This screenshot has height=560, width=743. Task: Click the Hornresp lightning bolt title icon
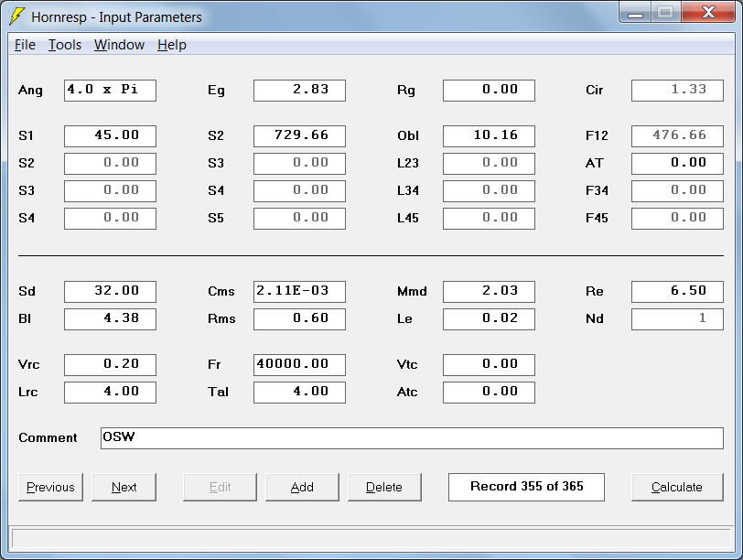point(17,16)
